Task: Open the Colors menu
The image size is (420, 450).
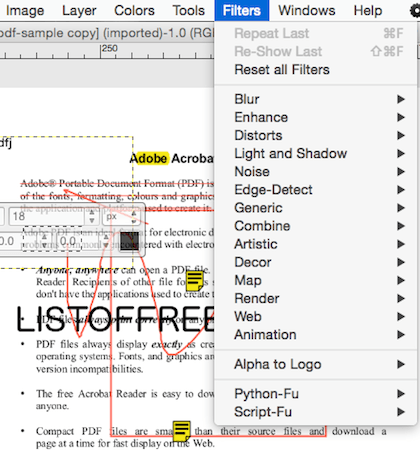Action: 134,10
